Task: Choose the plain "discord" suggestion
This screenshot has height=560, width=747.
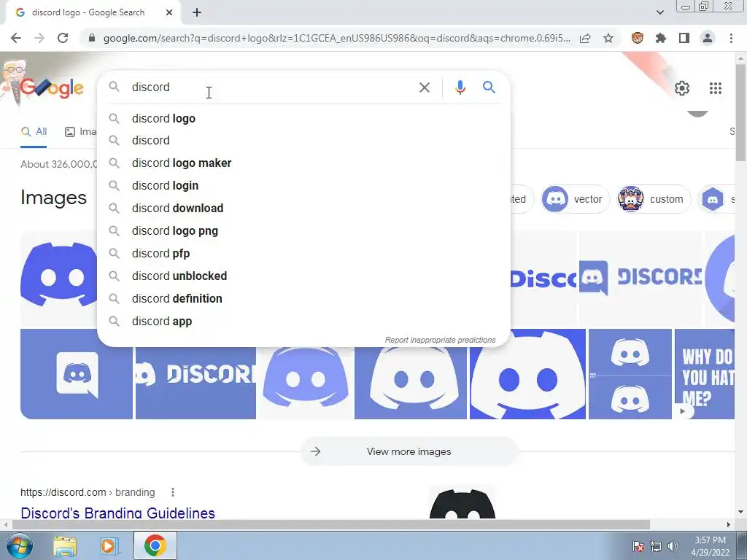Action: tap(303, 141)
